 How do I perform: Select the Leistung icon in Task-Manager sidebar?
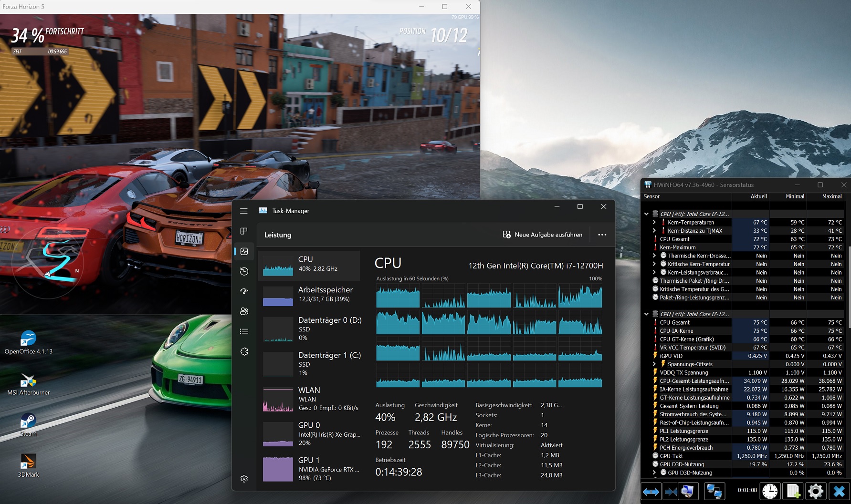pyautogui.click(x=244, y=251)
